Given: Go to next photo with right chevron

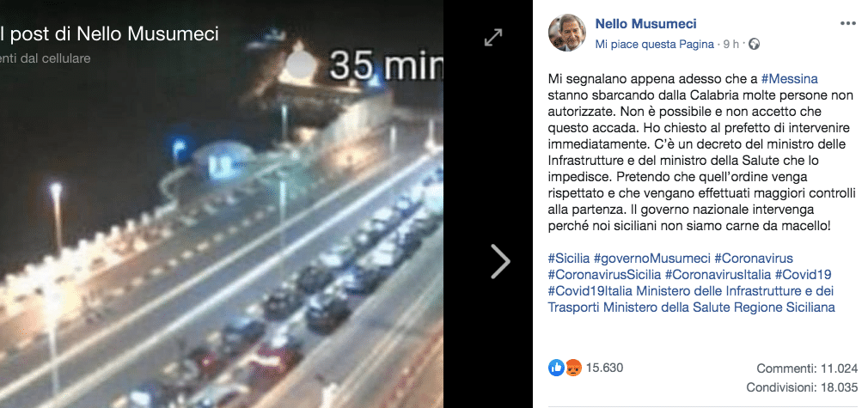Looking at the screenshot, I should click(x=500, y=261).
